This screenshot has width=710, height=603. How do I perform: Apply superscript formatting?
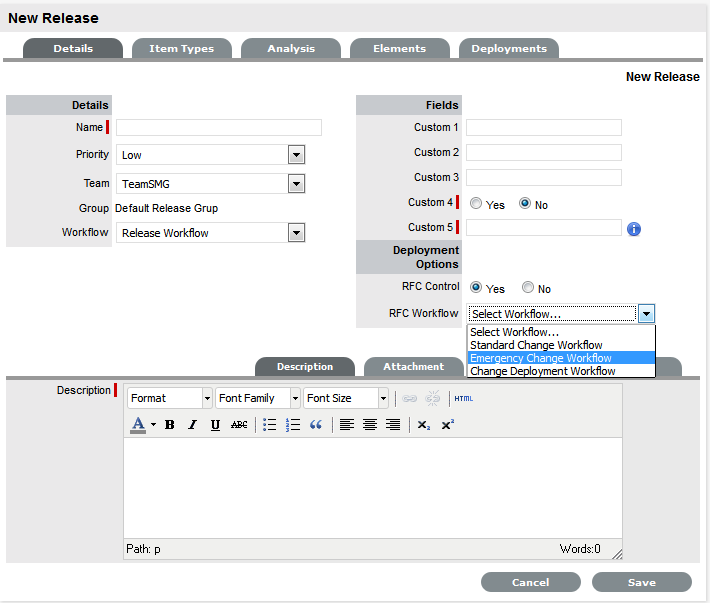tap(447, 425)
